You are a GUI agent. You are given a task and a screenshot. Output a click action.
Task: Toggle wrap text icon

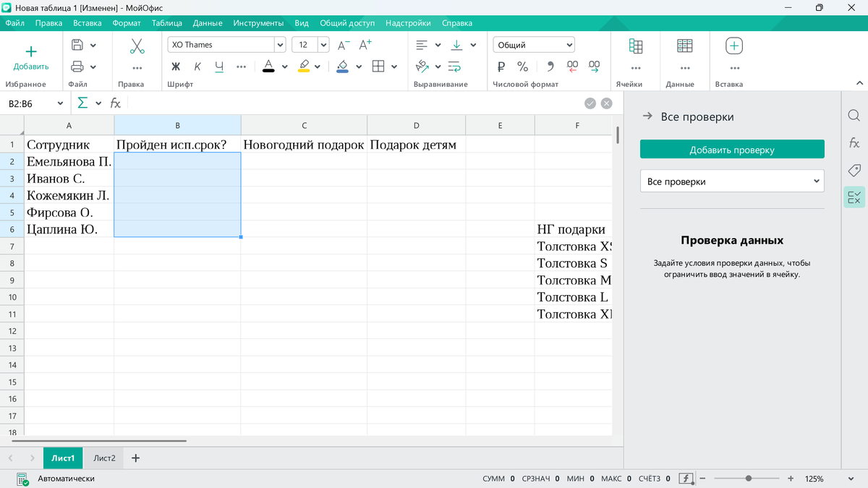point(455,67)
